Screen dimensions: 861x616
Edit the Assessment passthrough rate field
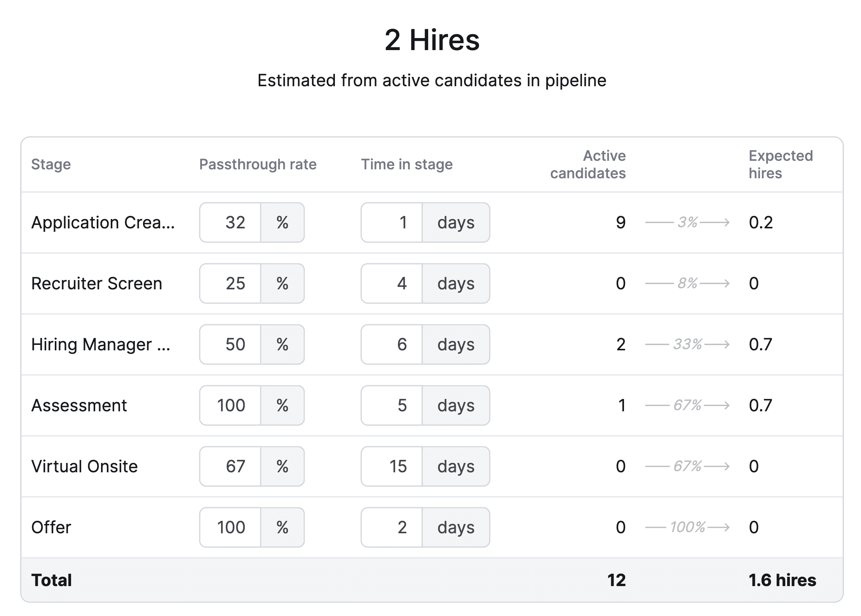pyautogui.click(x=230, y=405)
